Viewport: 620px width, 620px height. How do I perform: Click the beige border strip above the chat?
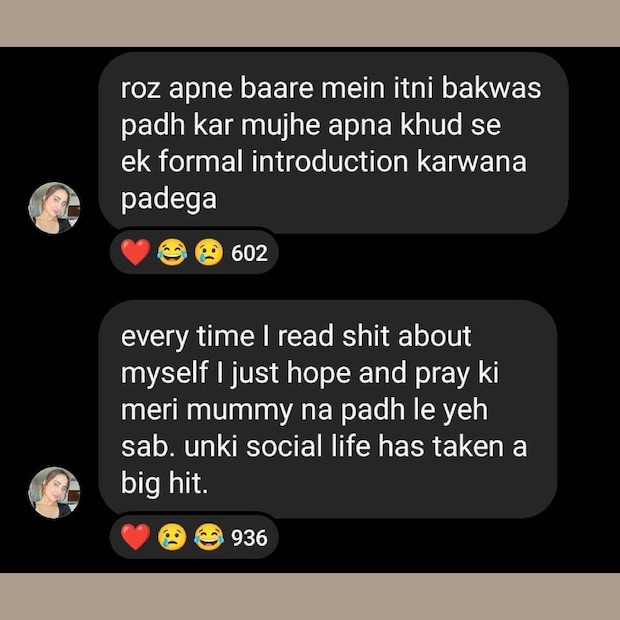310,23
